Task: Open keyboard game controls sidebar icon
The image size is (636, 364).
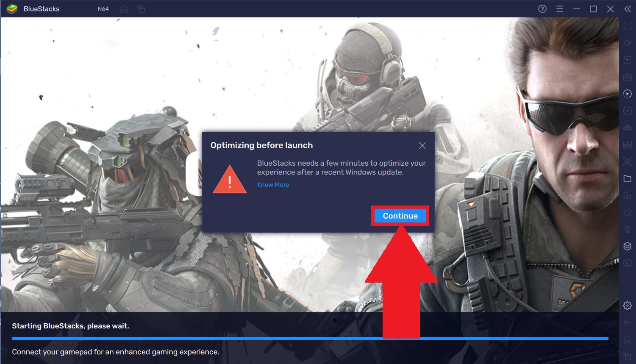Action: tap(628, 77)
